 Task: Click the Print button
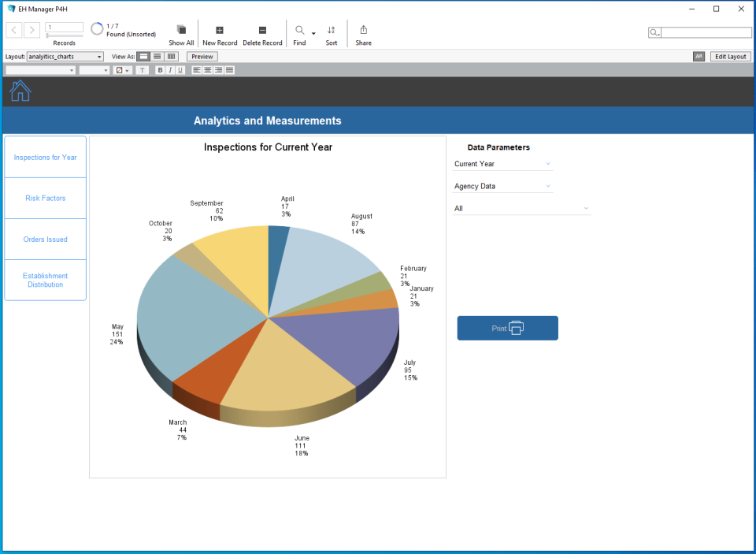pyautogui.click(x=507, y=328)
